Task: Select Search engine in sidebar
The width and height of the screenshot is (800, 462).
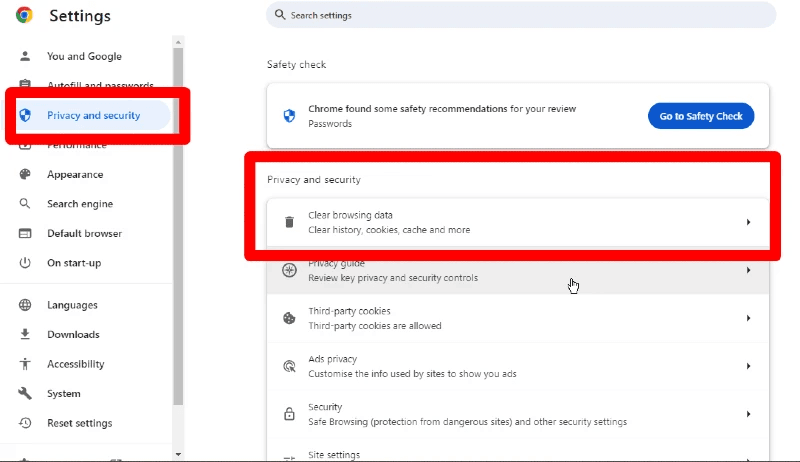Action: 80,204
